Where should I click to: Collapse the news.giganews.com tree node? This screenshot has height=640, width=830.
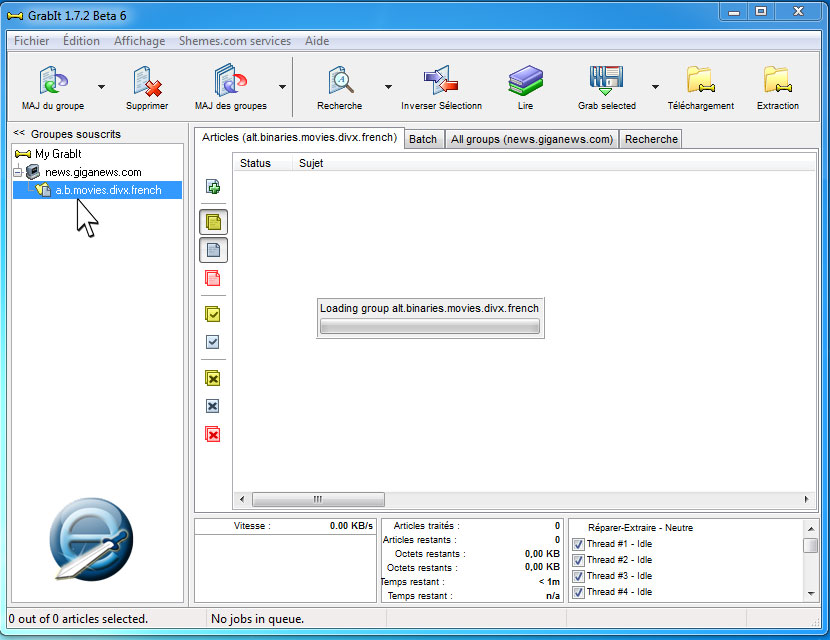(17, 172)
